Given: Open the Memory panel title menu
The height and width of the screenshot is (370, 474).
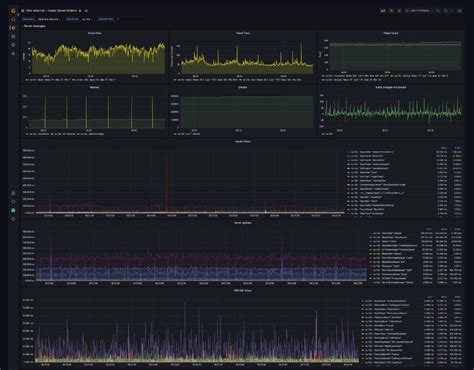Looking at the screenshot, I should [95, 87].
